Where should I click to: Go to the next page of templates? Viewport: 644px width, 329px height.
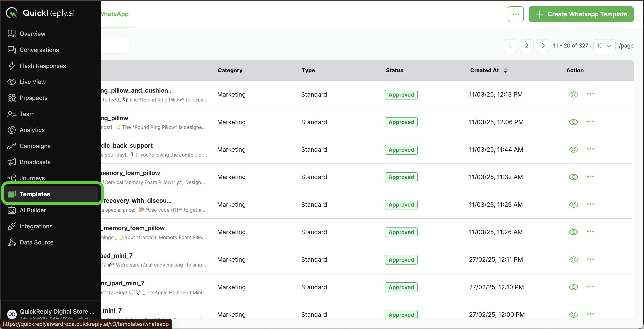[x=543, y=46]
